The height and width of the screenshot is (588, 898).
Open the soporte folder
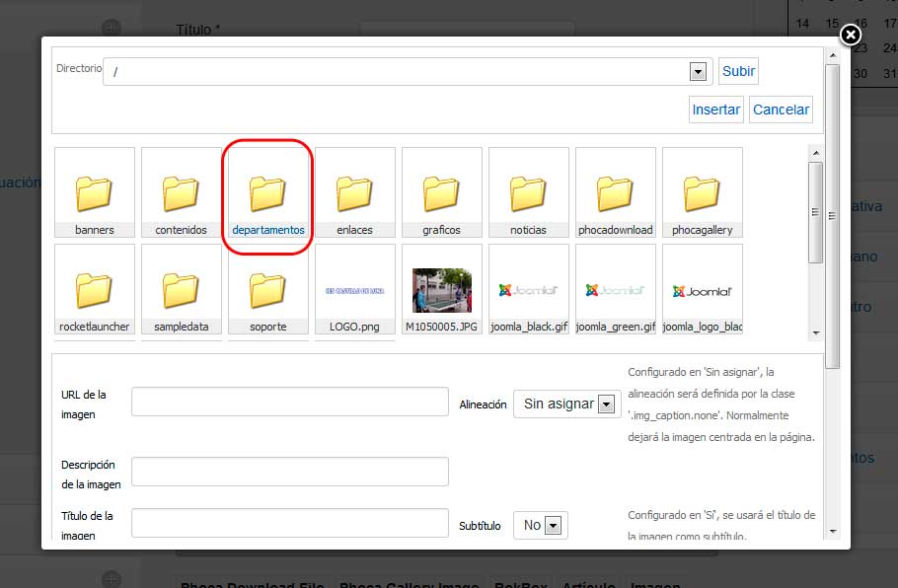pyautogui.click(x=267, y=290)
